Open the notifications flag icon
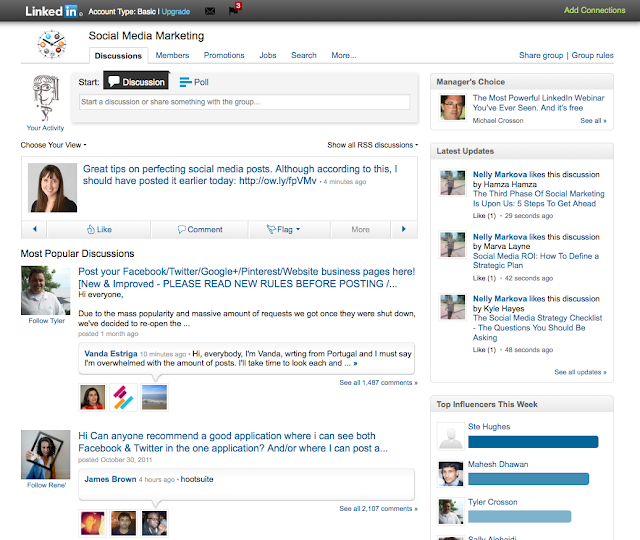Viewport: 640px width, 540px height. pos(233,11)
